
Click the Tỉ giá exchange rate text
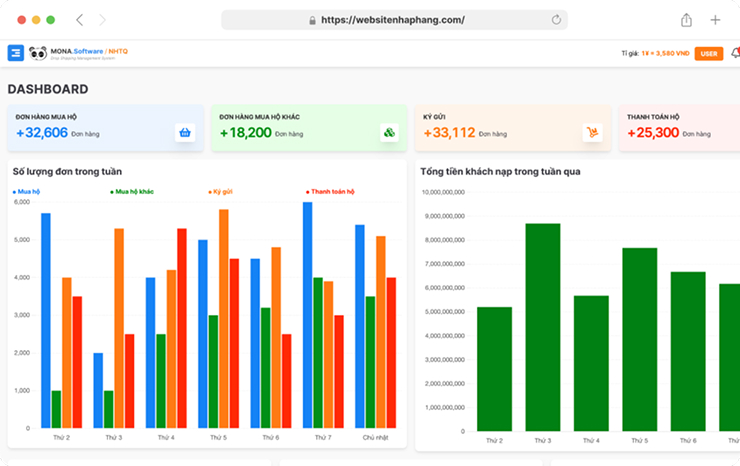tap(655, 53)
